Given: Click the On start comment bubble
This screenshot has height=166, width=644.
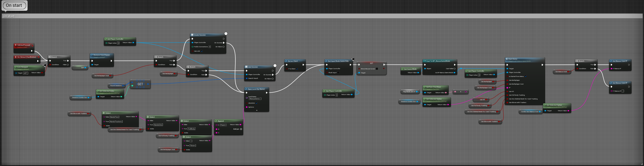Looking at the screenshot, I should click(14, 6).
